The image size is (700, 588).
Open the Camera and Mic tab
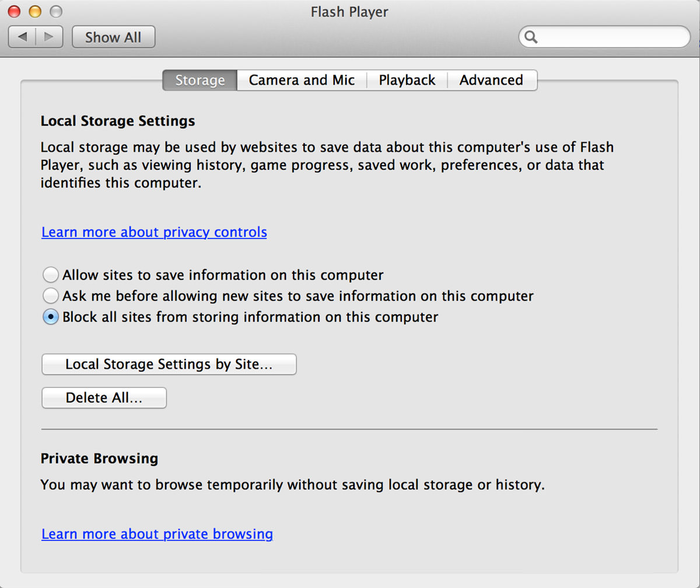[302, 80]
